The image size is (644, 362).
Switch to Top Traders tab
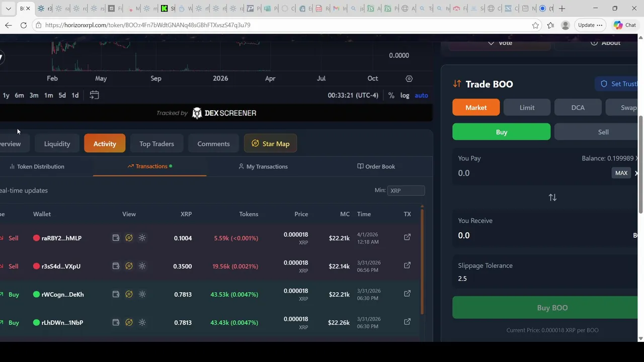tap(156, 144)
